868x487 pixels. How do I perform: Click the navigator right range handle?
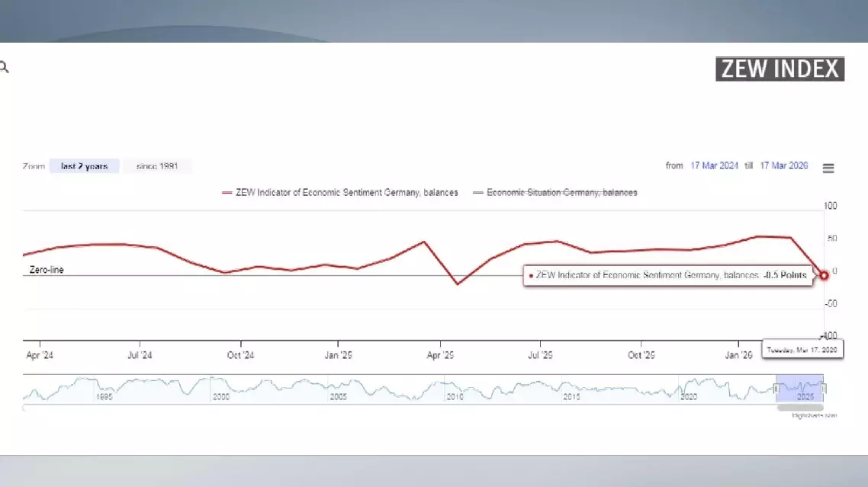tap(824, 389)
